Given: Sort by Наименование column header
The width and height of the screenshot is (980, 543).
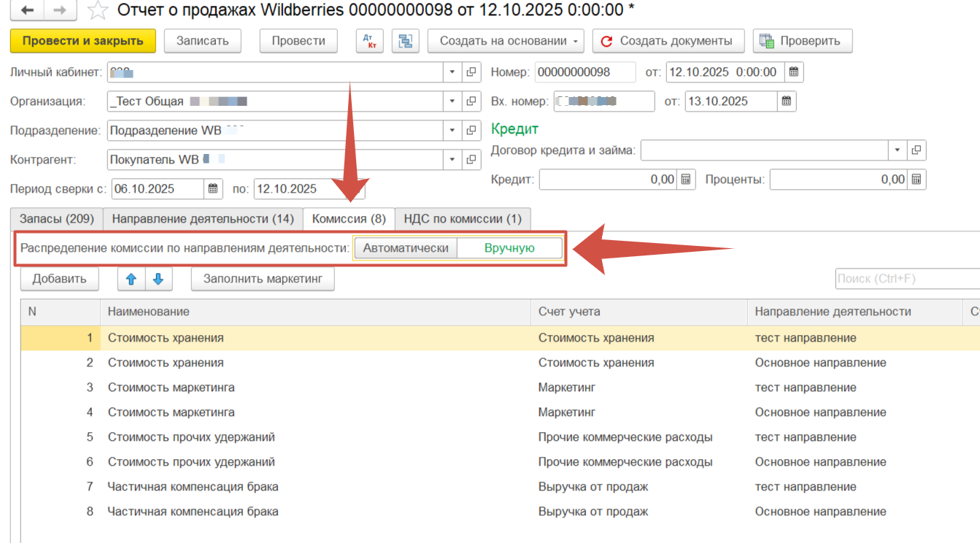Looking at the screenshot, I should click(315, 312).
